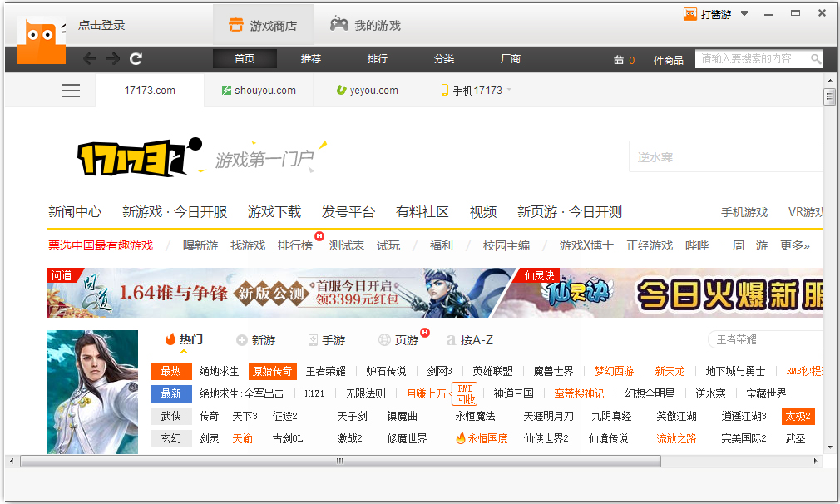The image size is (840, 504).
Task: Go back with the left arrow
Action: [90, 58]
